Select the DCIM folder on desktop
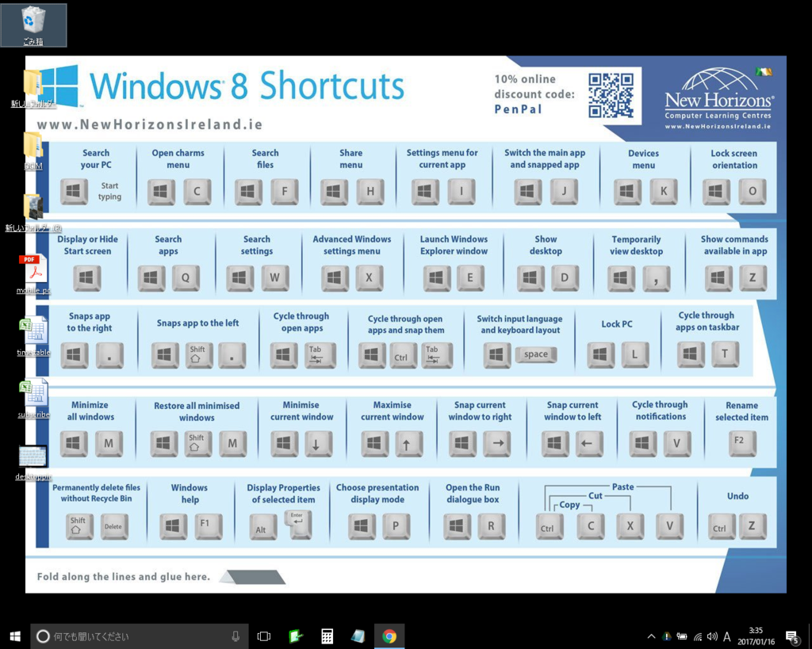 [x=33, y=147]
